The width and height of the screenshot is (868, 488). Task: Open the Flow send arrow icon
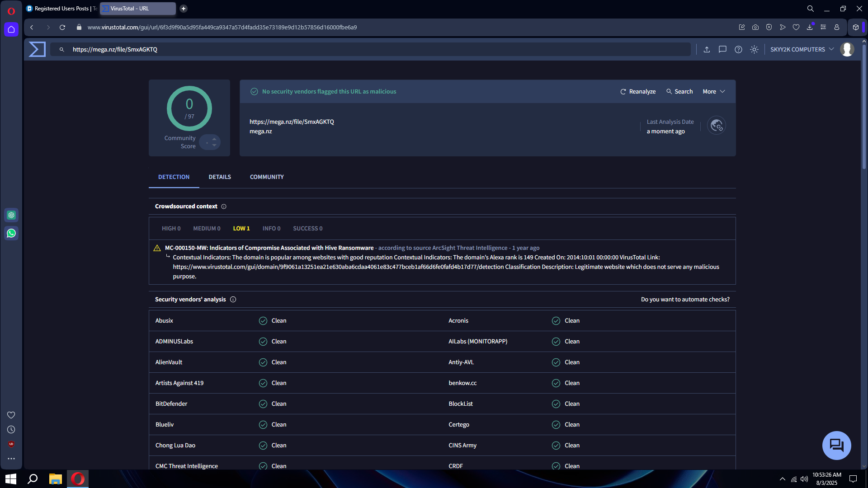[783, 27]
